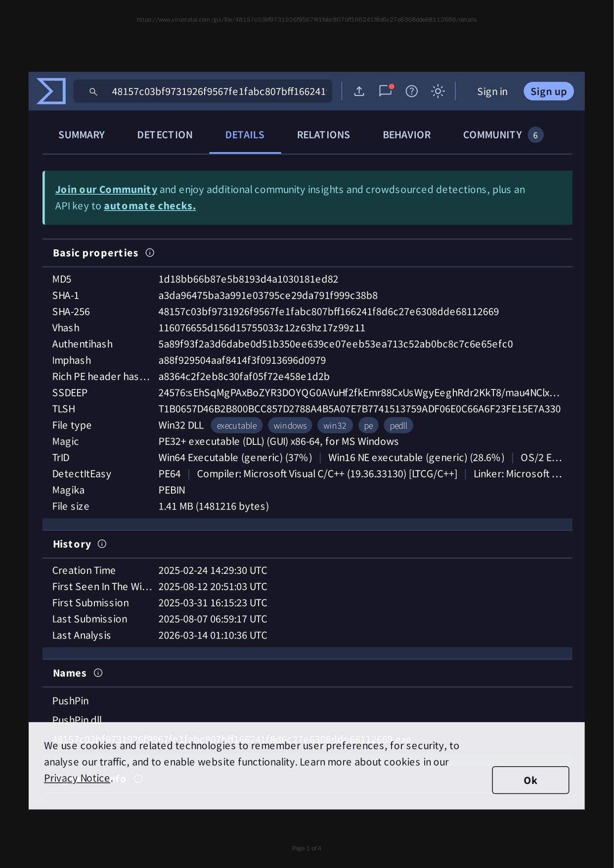
Task: Accept cookies with the Ok button
Action: tap(530, 780)
